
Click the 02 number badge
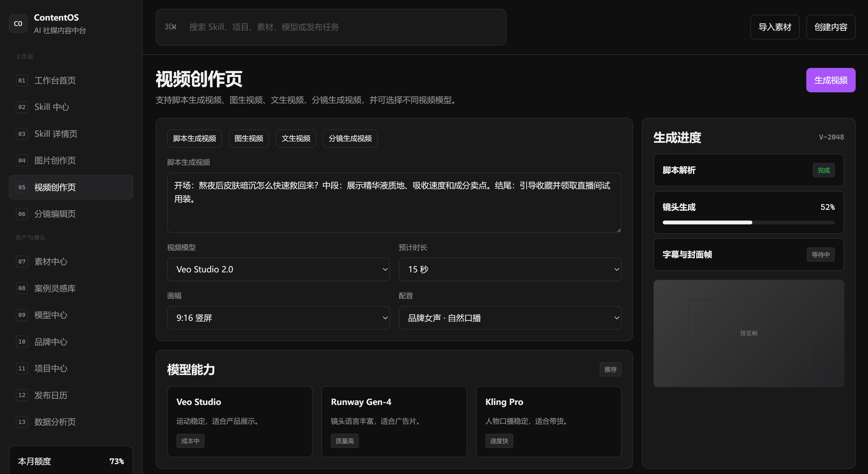(x=22, y=107)
